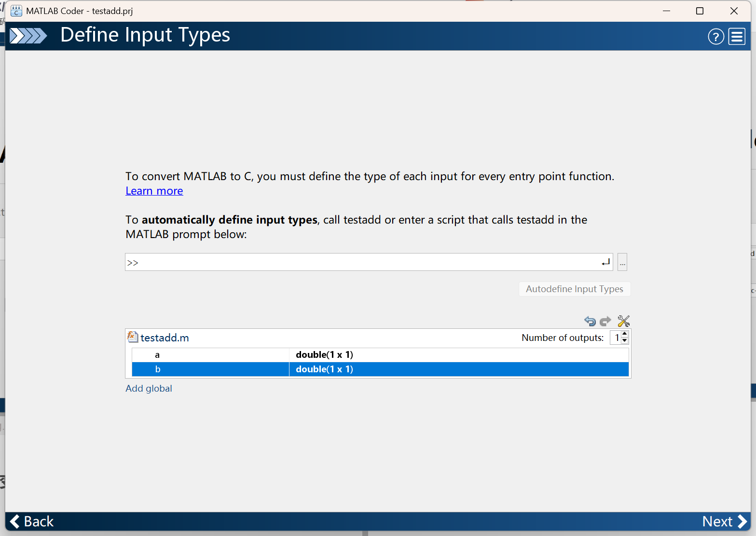This screenshot has width=756, height=536.
Task: Maximize the MATLAB Coder window
Action: [x=700, y=11]
